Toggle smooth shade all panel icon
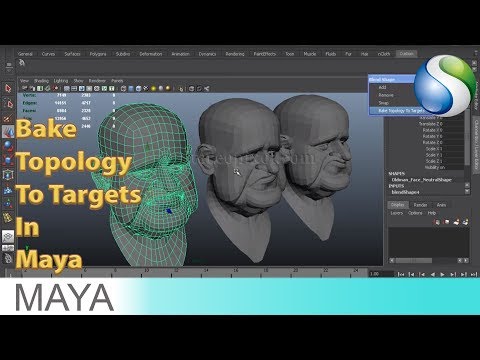The width and height of the screenshot is (480, 360). (131, 88)
